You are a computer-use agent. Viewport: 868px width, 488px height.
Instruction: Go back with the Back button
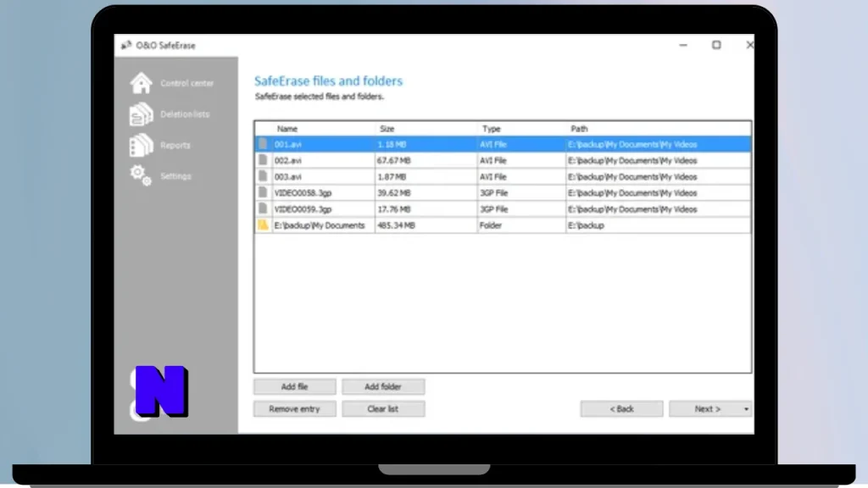(621, 409)
